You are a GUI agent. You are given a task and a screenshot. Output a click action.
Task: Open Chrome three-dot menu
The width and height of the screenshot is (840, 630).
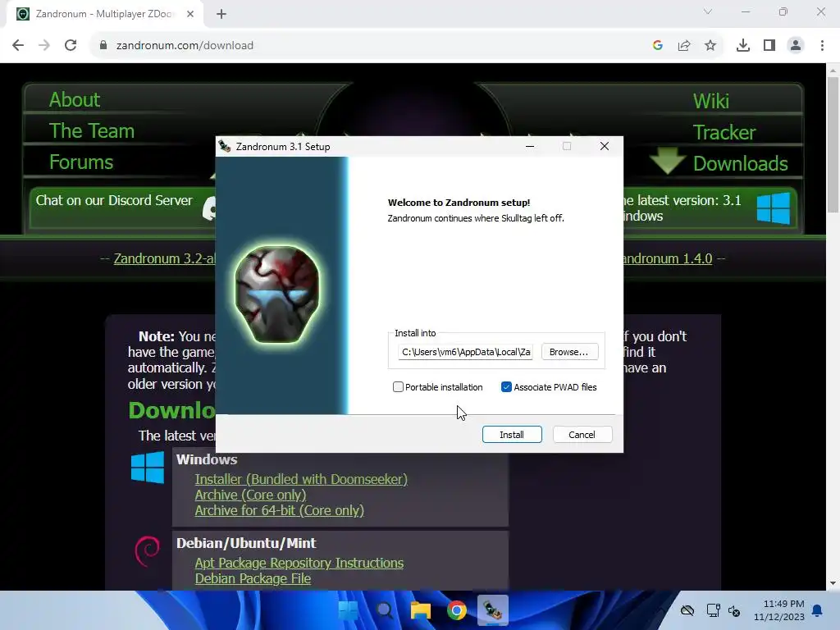click(x=822, y=45)
